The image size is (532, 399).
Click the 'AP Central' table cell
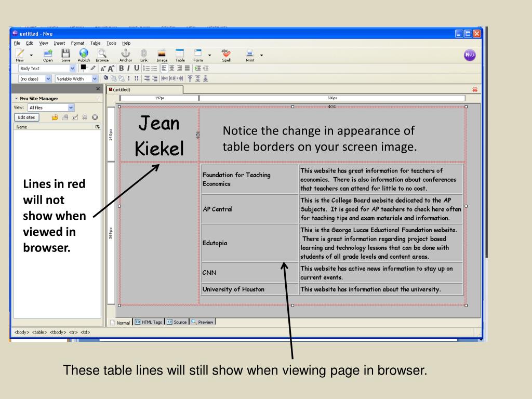250,209
